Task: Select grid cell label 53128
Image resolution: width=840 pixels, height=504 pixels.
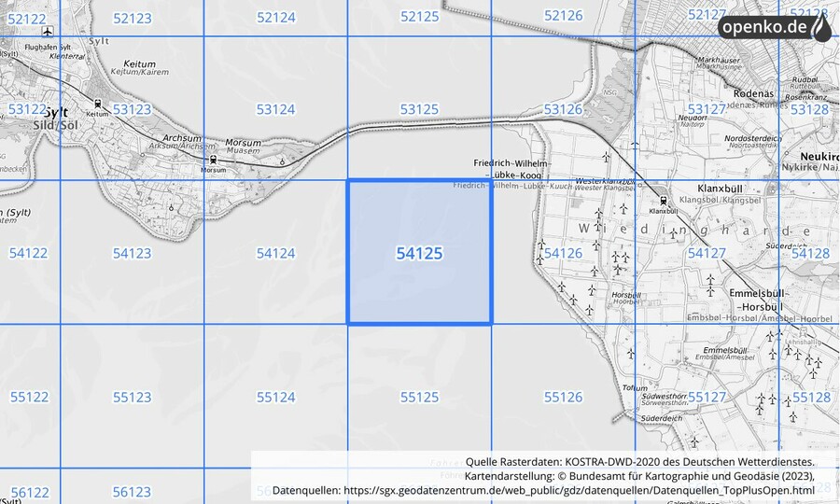Action: coord(809,109)
